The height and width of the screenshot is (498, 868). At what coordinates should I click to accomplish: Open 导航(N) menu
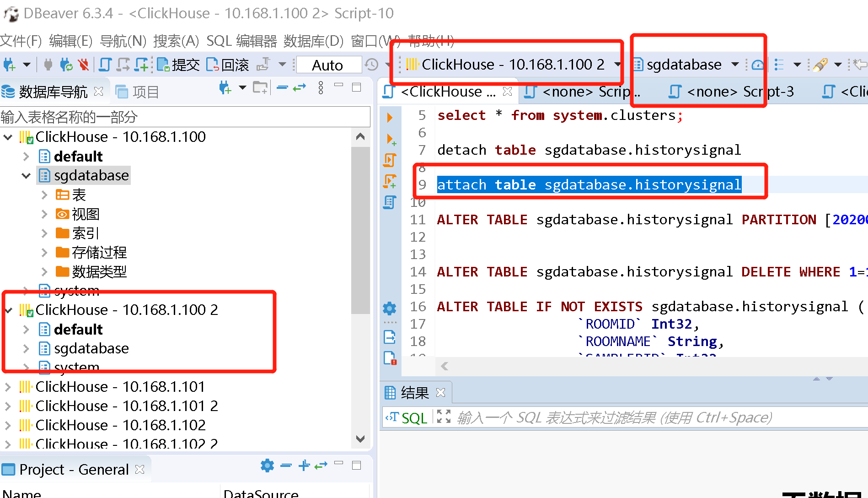point(123,41)
